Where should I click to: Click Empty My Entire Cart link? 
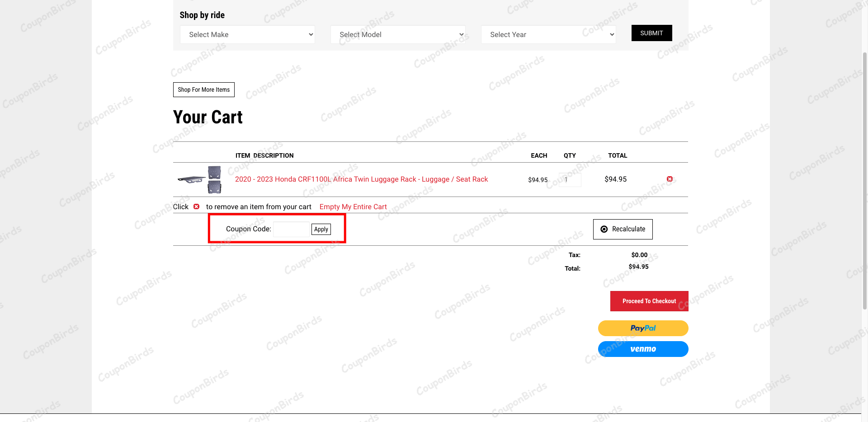(x=353, y=207)
